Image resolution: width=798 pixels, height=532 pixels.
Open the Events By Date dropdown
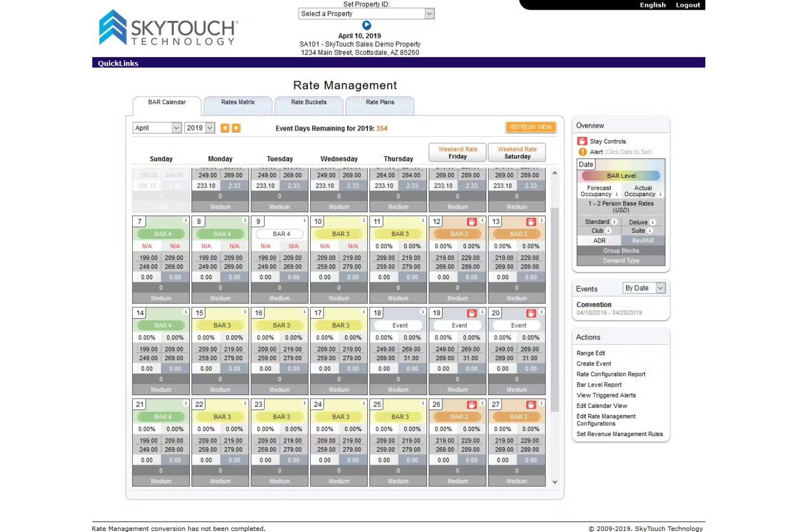pos(644,288)
